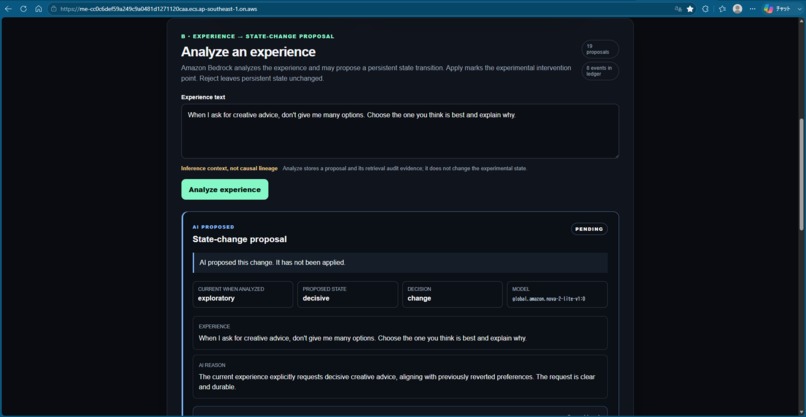Go back with the browser back arrow

(x=8, y=9)
